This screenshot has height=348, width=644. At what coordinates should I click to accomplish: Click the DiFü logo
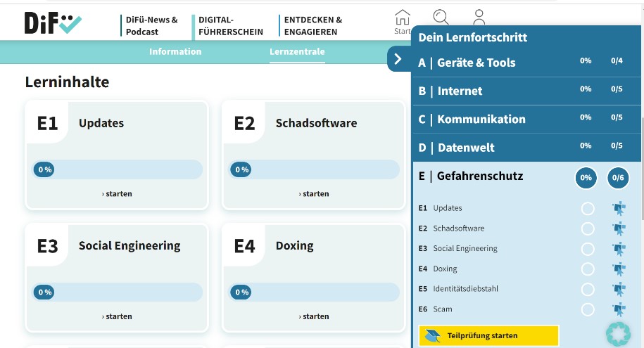pyautogui.click(x=53, y=23)
